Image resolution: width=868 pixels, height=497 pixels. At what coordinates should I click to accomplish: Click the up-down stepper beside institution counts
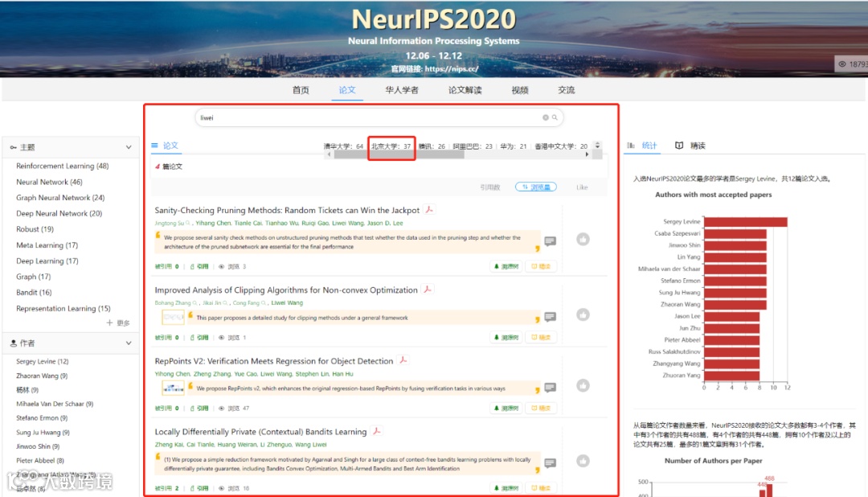597,146
